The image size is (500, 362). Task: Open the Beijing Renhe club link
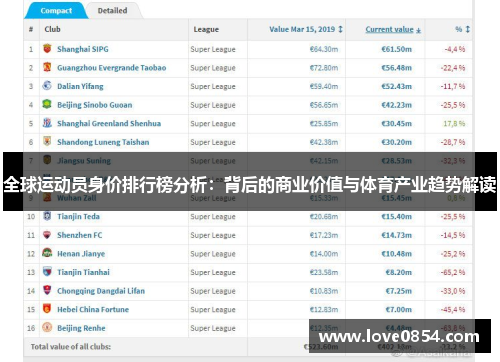click(x=81, y=328)
